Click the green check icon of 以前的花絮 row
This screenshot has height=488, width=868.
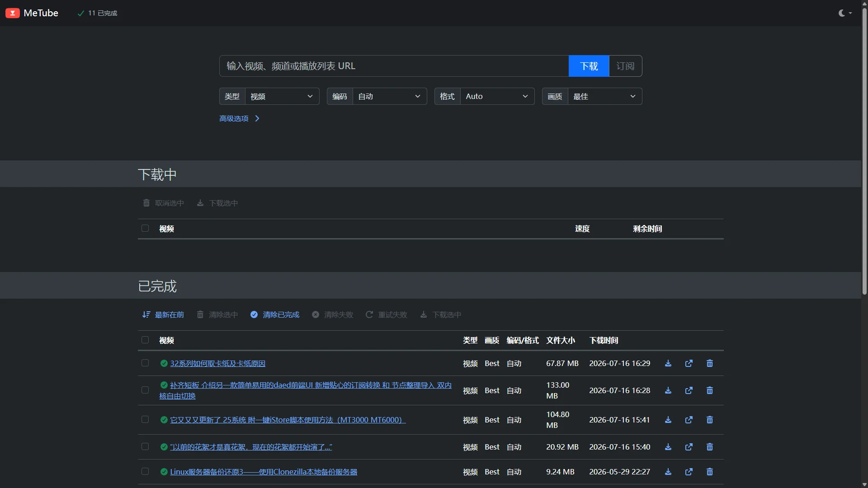click(164, 447)
